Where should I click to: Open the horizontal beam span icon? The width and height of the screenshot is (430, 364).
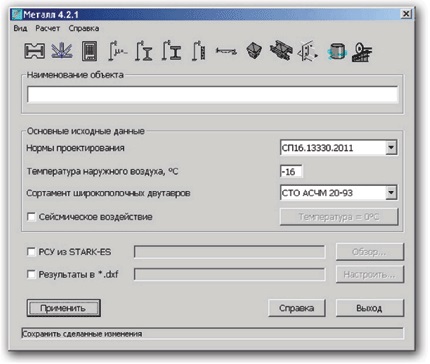226,51
